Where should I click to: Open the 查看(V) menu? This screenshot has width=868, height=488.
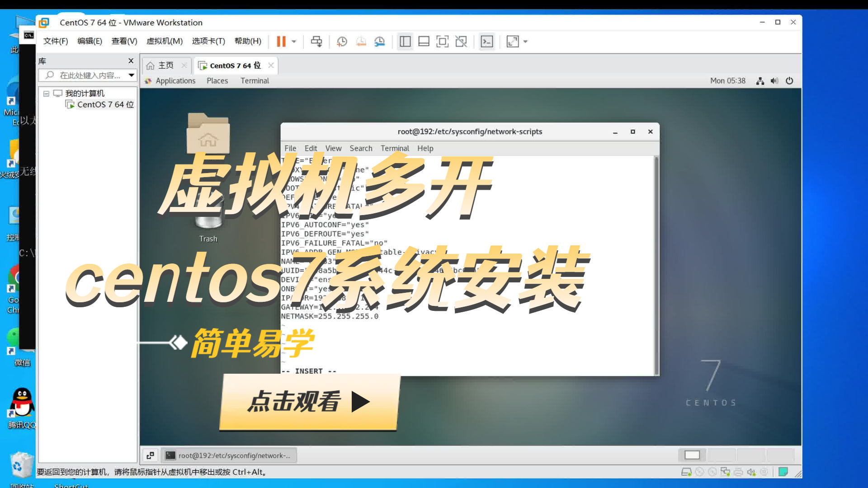coord(124,41)
